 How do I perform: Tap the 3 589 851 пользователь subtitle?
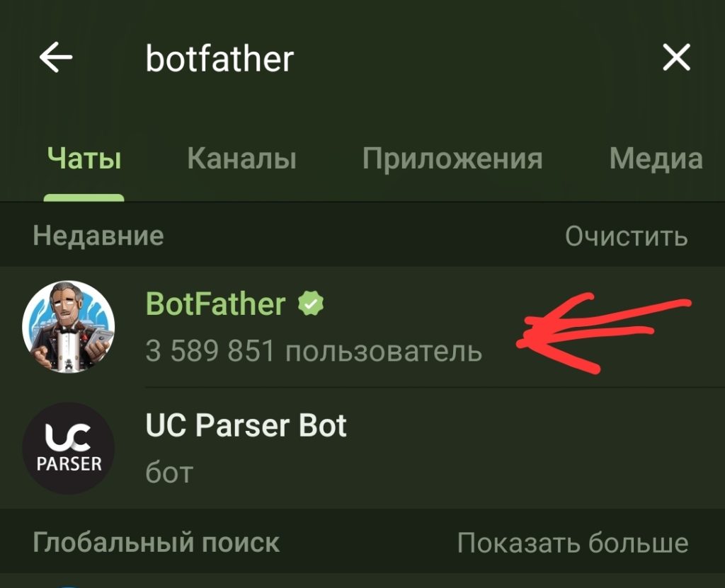click(x=314, y=351)
